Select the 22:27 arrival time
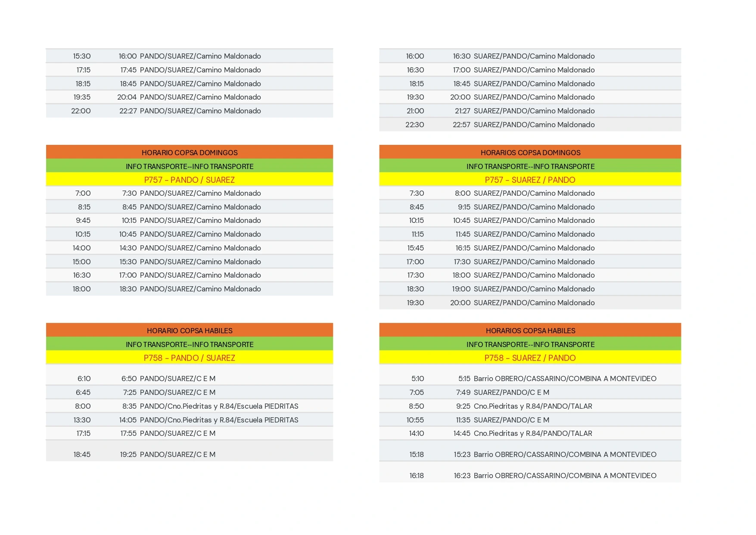 click(128, 111)
